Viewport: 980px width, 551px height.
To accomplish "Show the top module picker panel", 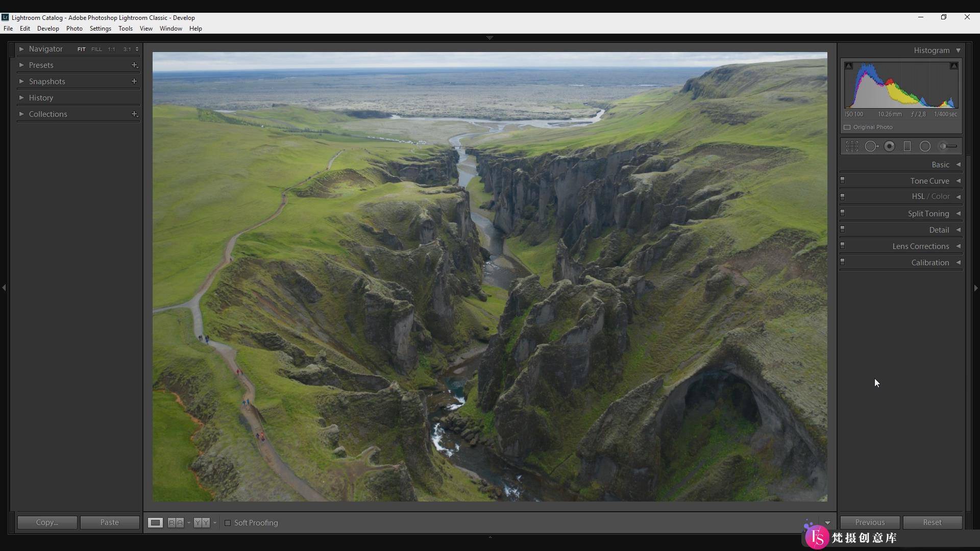I will click(x=489, y=38).
